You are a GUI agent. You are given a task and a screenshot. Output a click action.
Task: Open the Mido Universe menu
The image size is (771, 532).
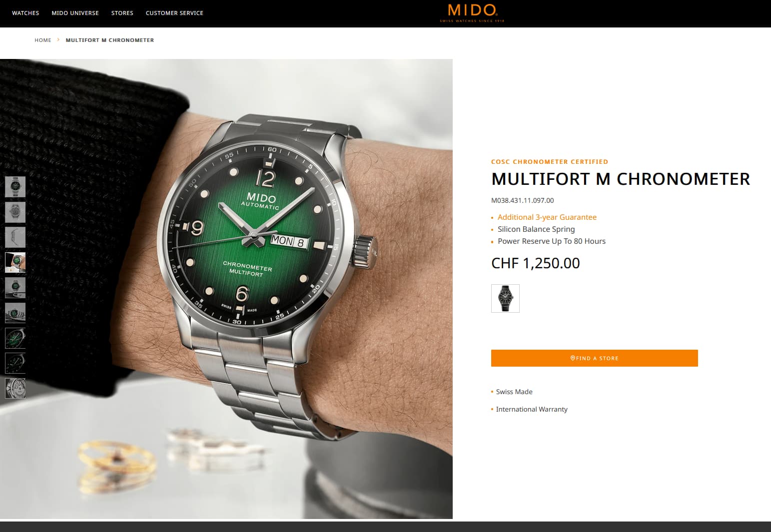[75, 13]
